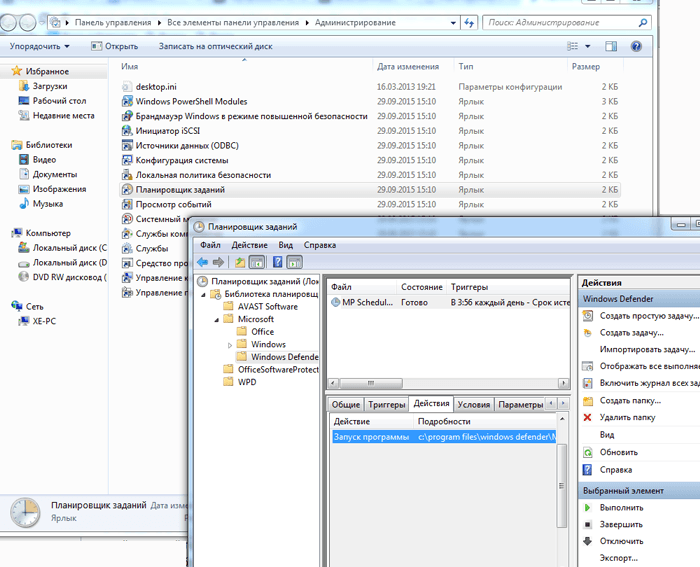The width and height of the screenshot is (700, 567).
Task: Click the Справка action in Actions pane
Action: (x=607, y=470)
